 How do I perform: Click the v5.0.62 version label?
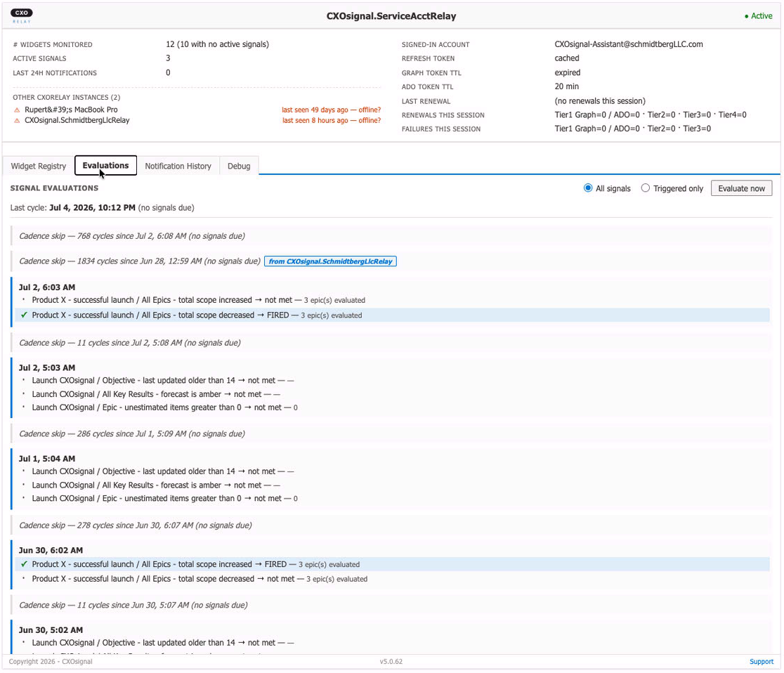[391, 662]
